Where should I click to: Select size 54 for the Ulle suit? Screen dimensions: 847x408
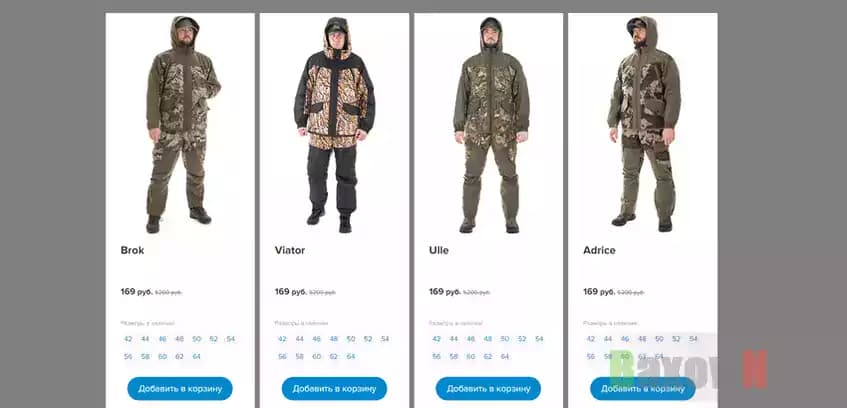539,339
